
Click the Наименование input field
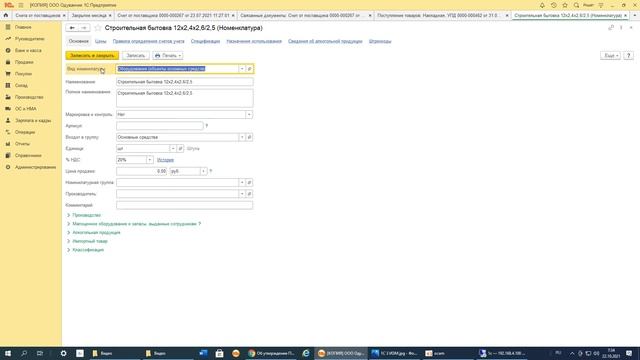coord(184,82)
